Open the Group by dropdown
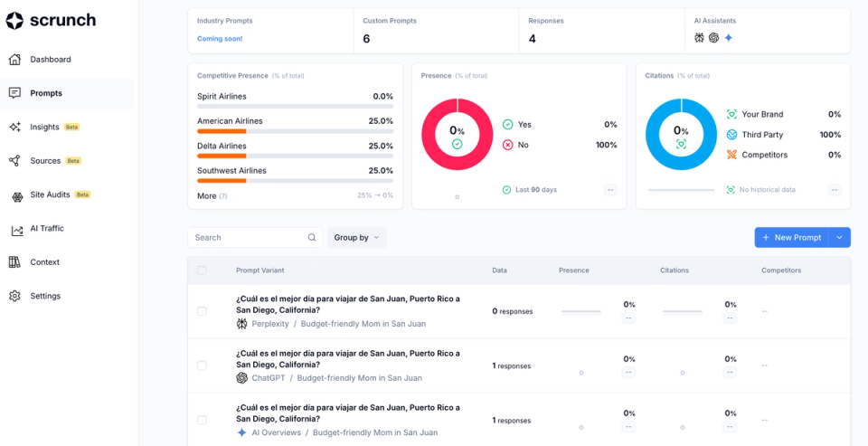 (357, 238)
